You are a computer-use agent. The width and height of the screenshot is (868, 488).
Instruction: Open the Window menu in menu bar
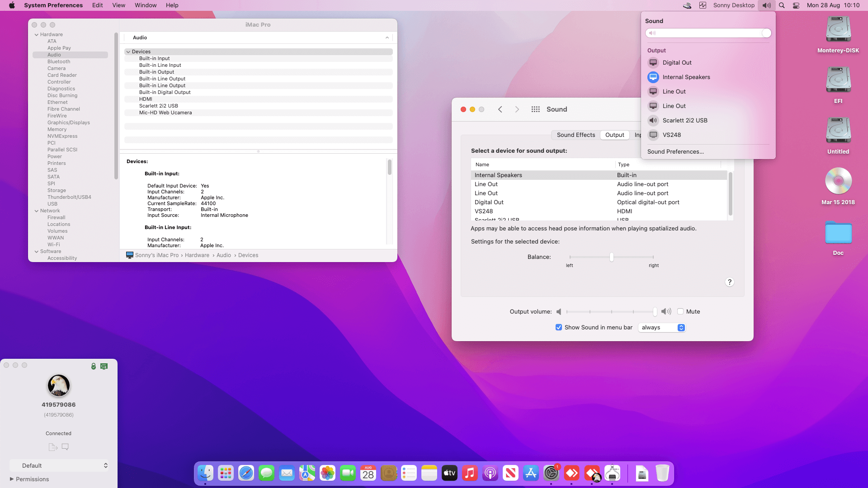[146, 5]
